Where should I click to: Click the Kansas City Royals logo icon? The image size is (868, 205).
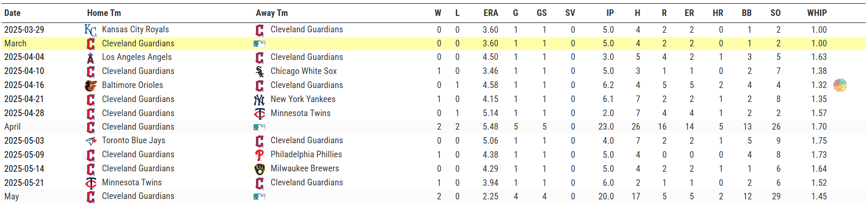[91, 30]
